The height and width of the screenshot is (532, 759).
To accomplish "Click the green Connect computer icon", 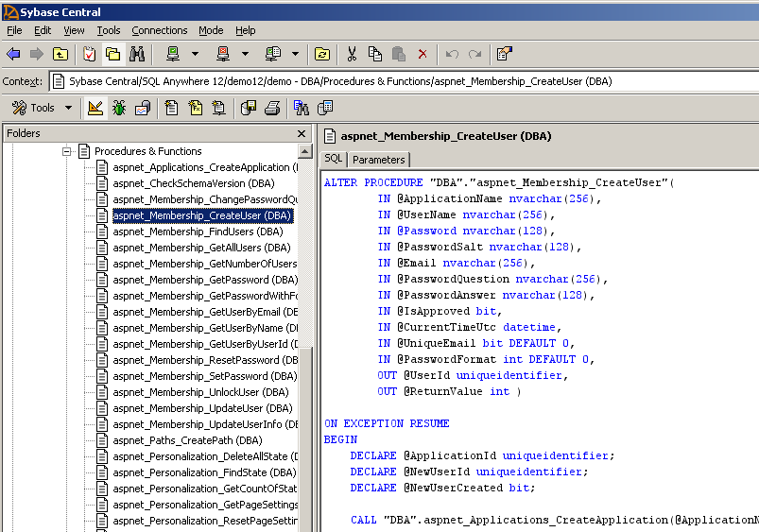I will point(173,54).
